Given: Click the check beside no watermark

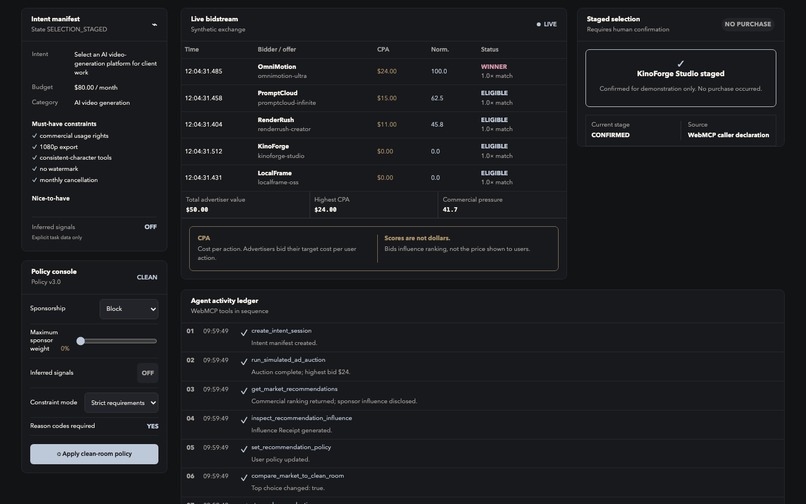Looking at the screenshot, I should [x=34, y=169].
